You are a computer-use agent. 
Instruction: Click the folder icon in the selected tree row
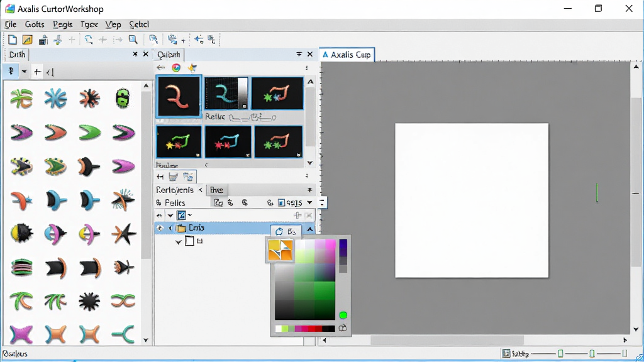[181, 228]
